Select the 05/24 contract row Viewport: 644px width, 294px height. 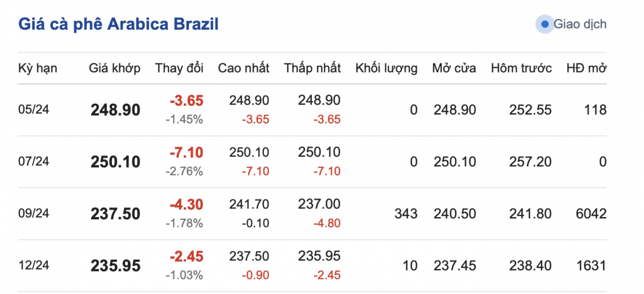[34, 110]
